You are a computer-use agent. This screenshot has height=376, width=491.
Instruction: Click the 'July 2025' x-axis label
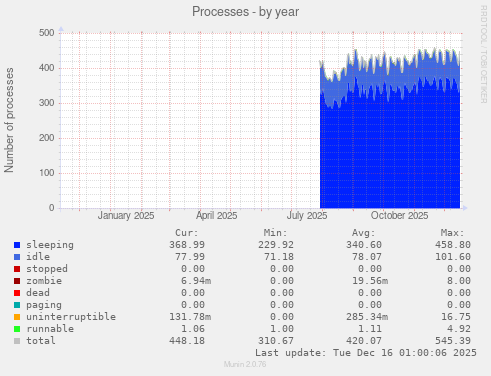pos(307,216)
